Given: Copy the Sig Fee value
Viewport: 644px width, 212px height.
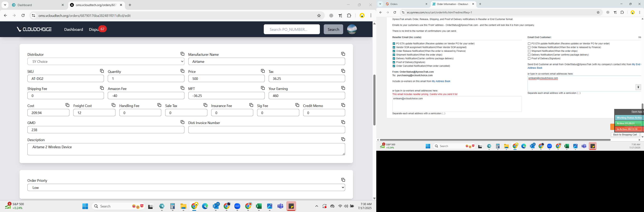Looking at the screenshot, I should (x=297, y=105).
